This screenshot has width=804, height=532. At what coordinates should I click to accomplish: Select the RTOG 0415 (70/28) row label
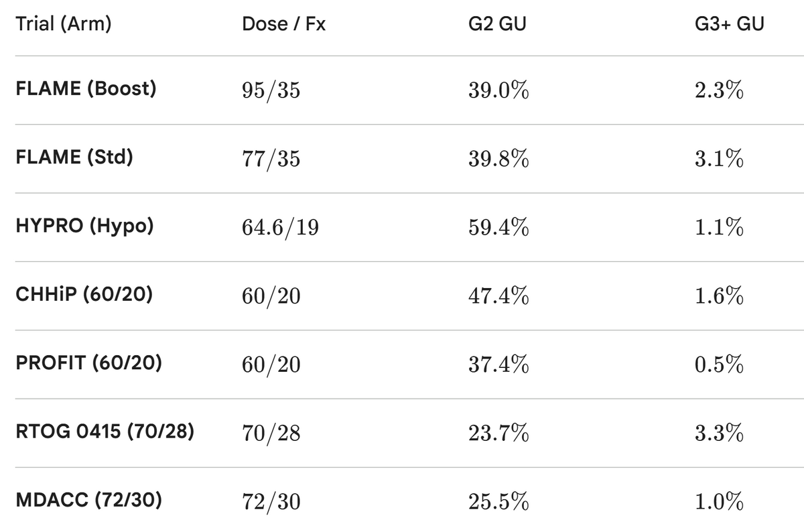coord(105,431)
